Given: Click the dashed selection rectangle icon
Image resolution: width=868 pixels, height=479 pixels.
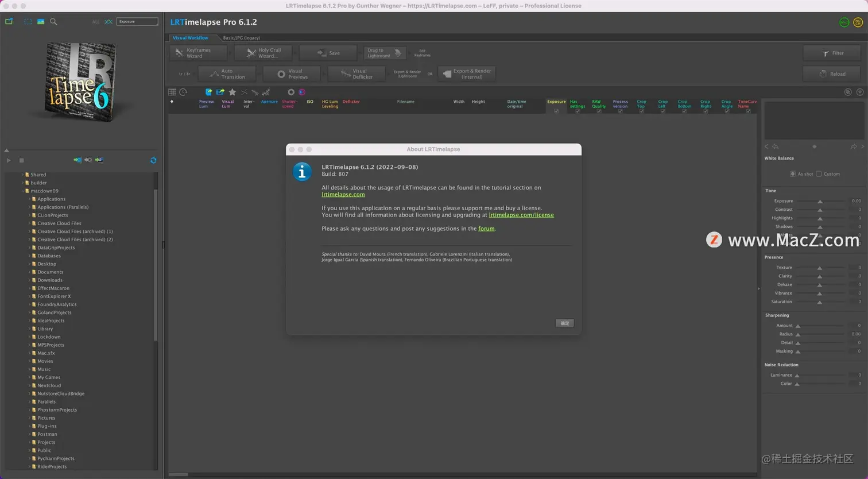Looking at the screenshot, I should [x=28, y=21].
